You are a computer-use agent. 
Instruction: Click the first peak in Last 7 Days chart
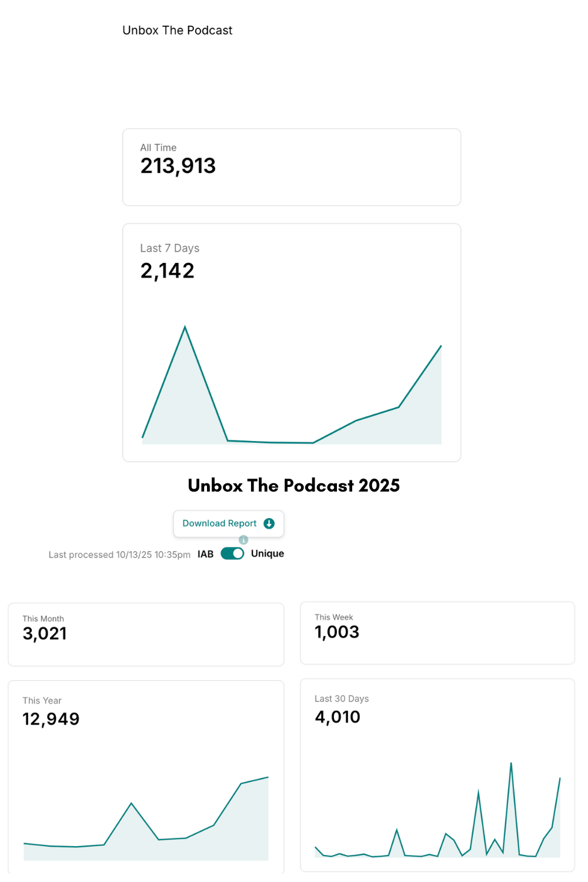pos(185,327)
